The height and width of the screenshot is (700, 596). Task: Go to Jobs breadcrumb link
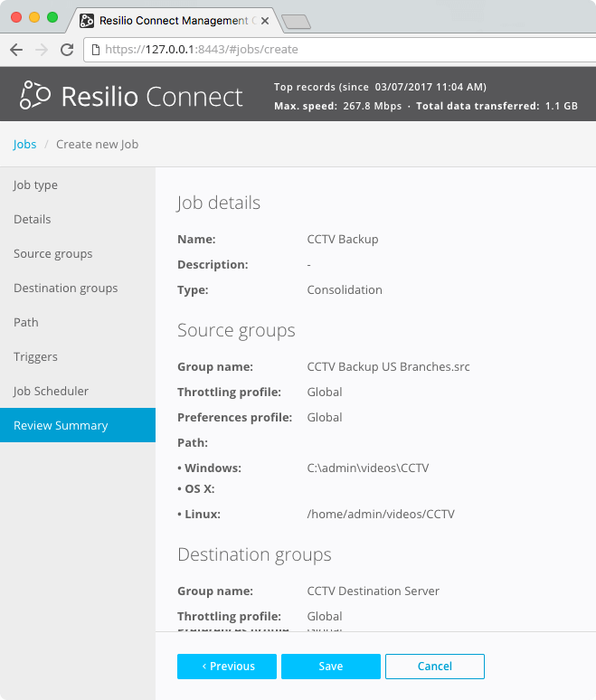point(24,144)
